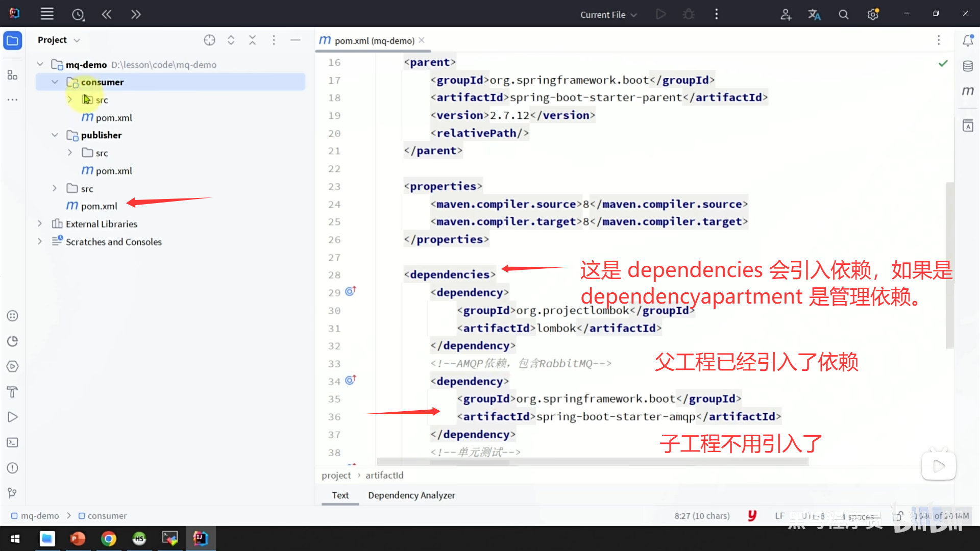Open the Database tool window icon
980x551 pixels.
(968, 66)
